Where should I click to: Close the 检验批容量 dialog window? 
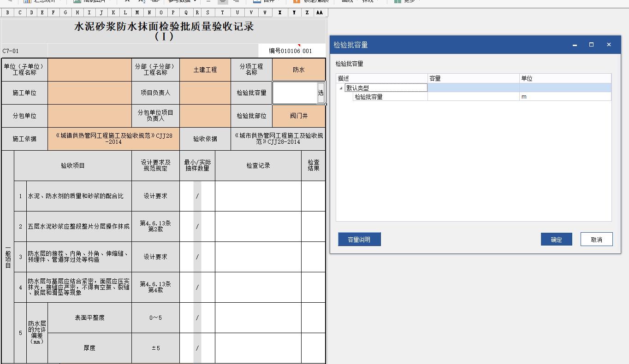pos(609,45)
